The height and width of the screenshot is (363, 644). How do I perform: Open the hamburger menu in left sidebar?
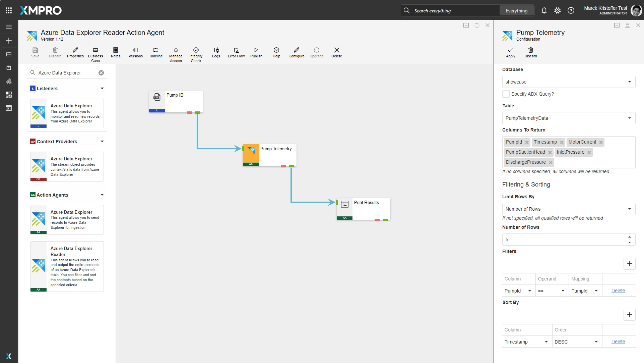point(9,27)
